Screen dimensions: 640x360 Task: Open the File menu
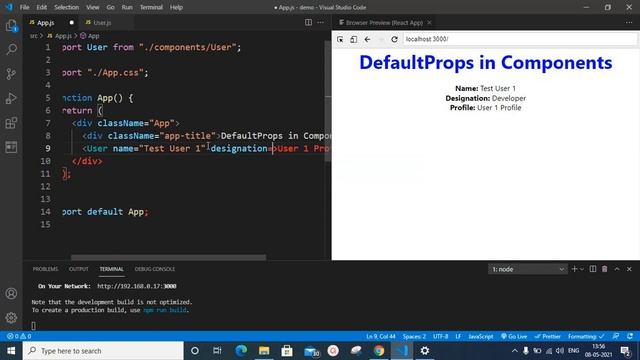24,7
